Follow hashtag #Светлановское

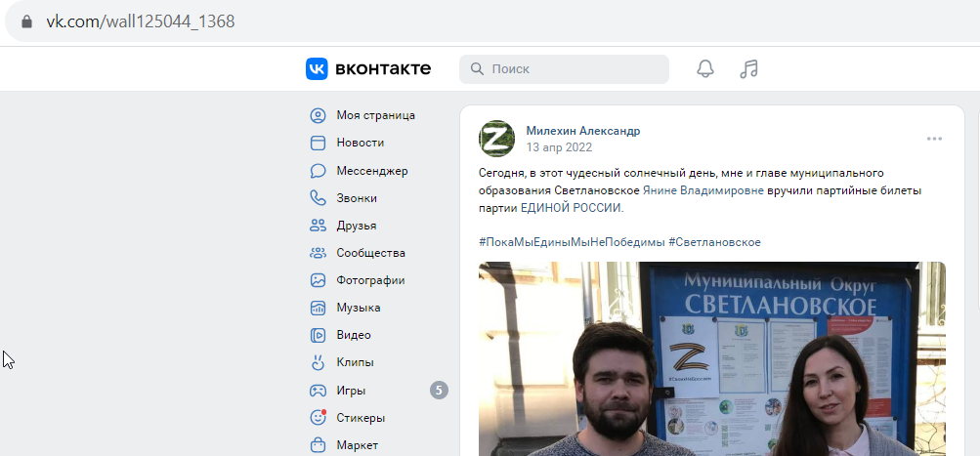[714, 242]
